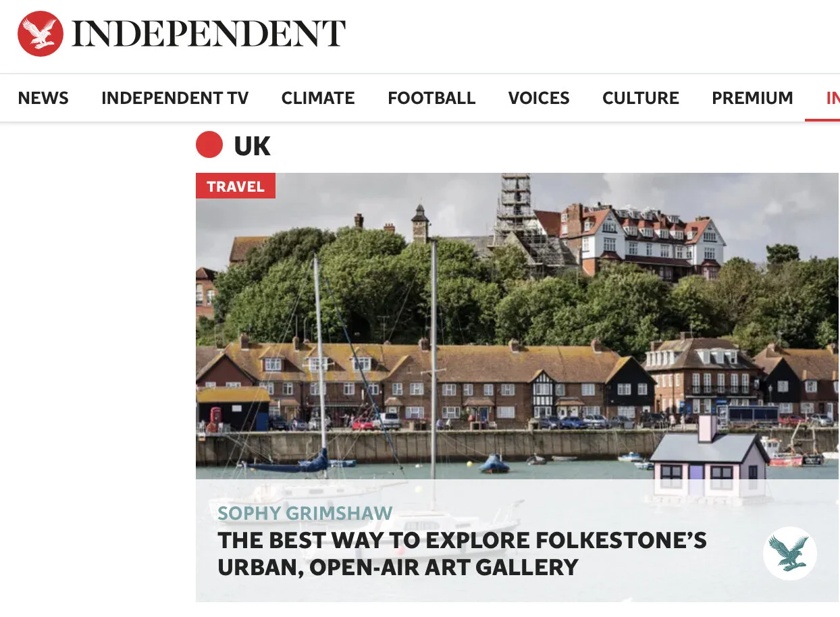840x617 pixels.
Task: Navigate to Voices section
Action: [539, 99]
